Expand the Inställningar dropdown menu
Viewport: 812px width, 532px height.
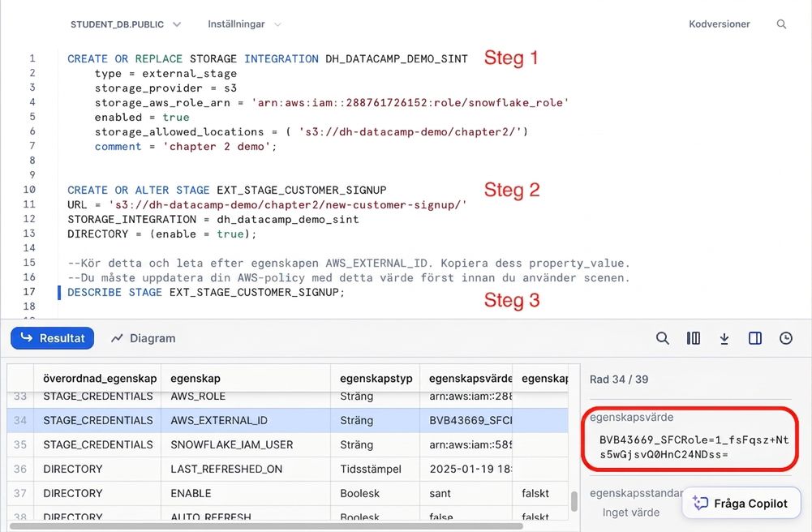(244, 24)
